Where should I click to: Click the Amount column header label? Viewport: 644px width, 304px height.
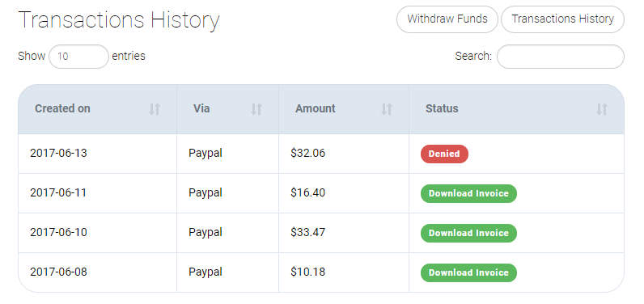click(x=316, y=108)
